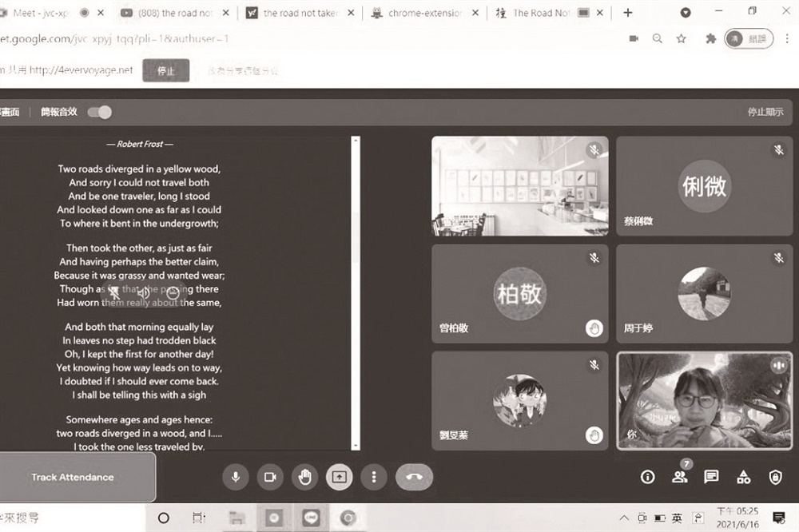Open Meet more options three-dot menu

click(374, 477)
